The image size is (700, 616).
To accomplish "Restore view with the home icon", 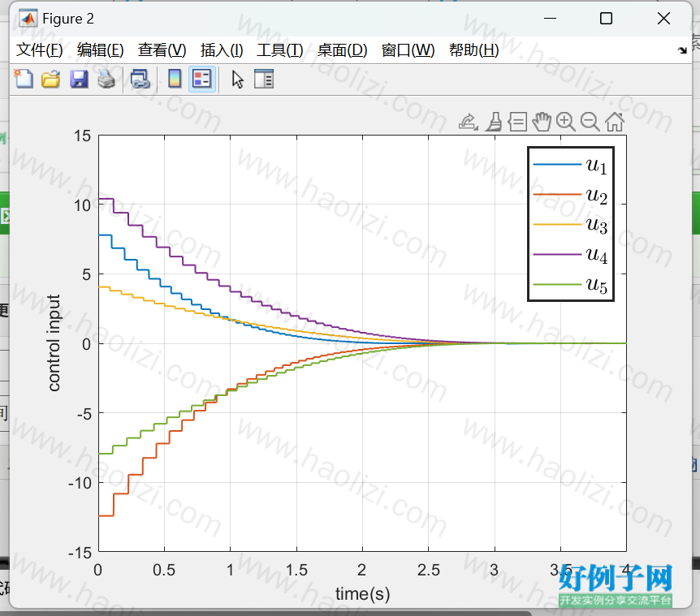I will [615, 122].
